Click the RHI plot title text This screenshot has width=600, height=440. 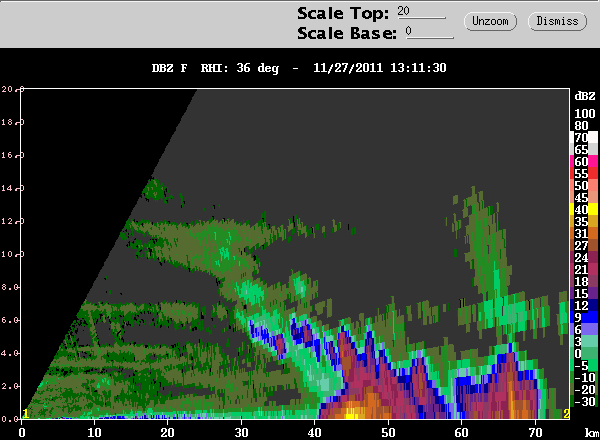[x=299, y=68]
